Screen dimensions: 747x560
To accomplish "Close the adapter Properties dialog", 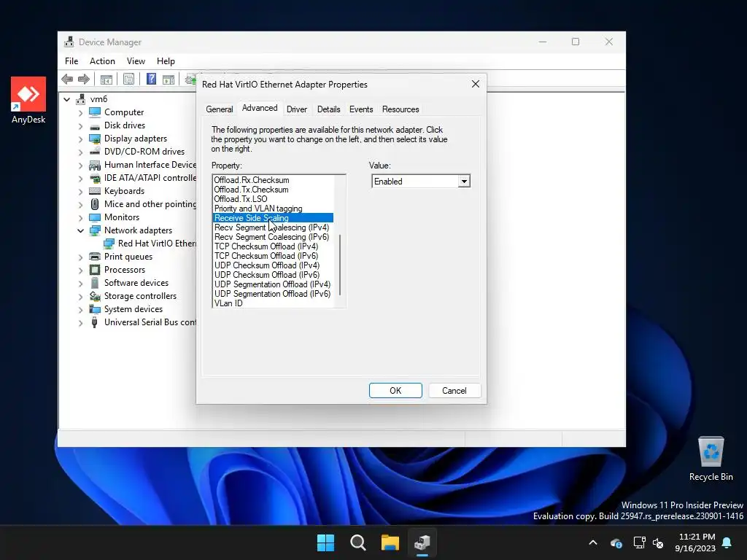I will (476, 85).
